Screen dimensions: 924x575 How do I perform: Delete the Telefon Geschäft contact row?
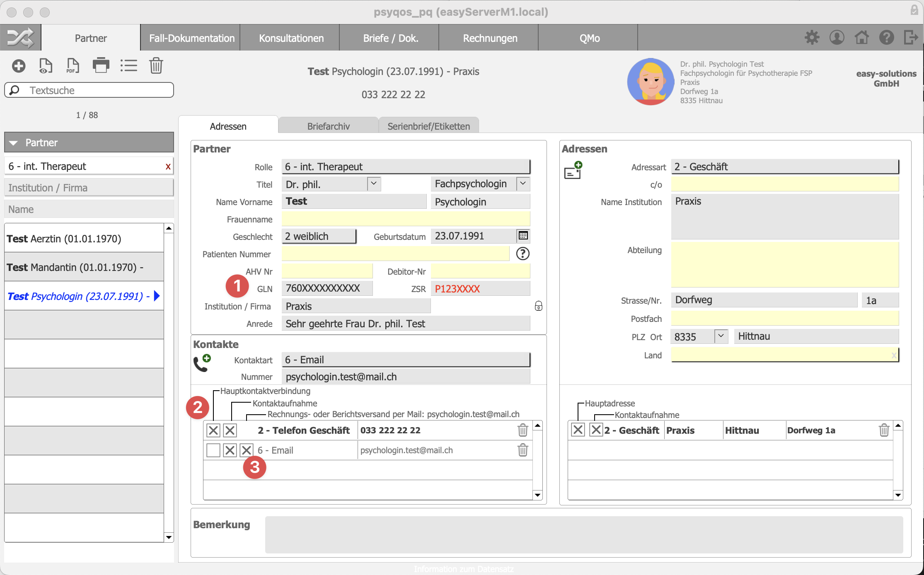pyautogui.click(x=523, y=430)
